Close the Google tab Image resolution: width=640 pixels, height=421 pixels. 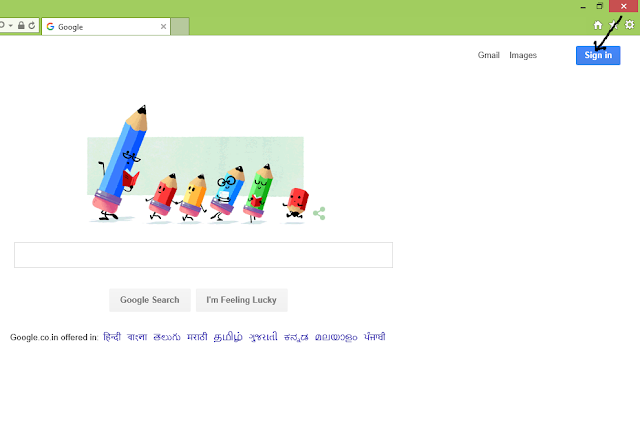(x=163, y=27)
